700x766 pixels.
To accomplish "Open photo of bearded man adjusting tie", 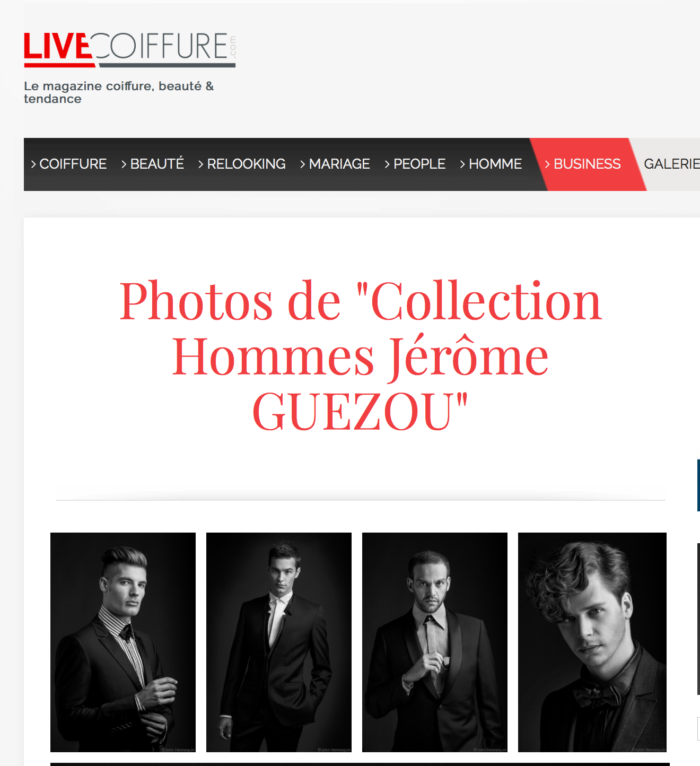I will (x=435, y=642).
